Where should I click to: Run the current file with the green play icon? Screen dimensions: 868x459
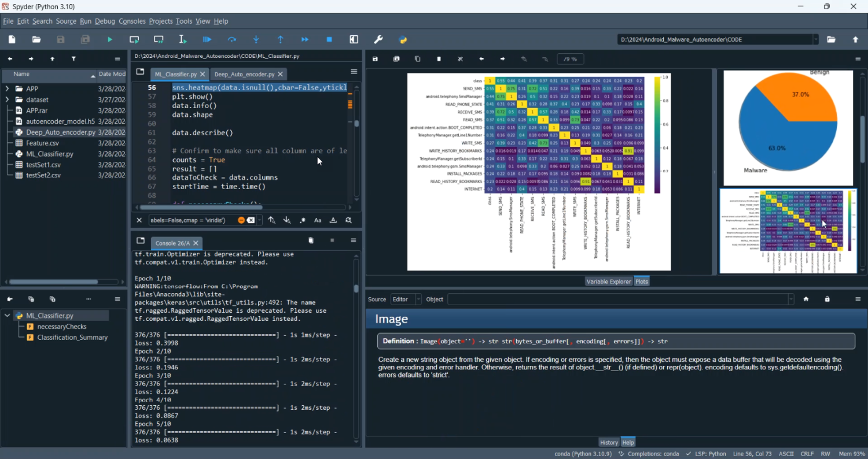tap(109, 39)
